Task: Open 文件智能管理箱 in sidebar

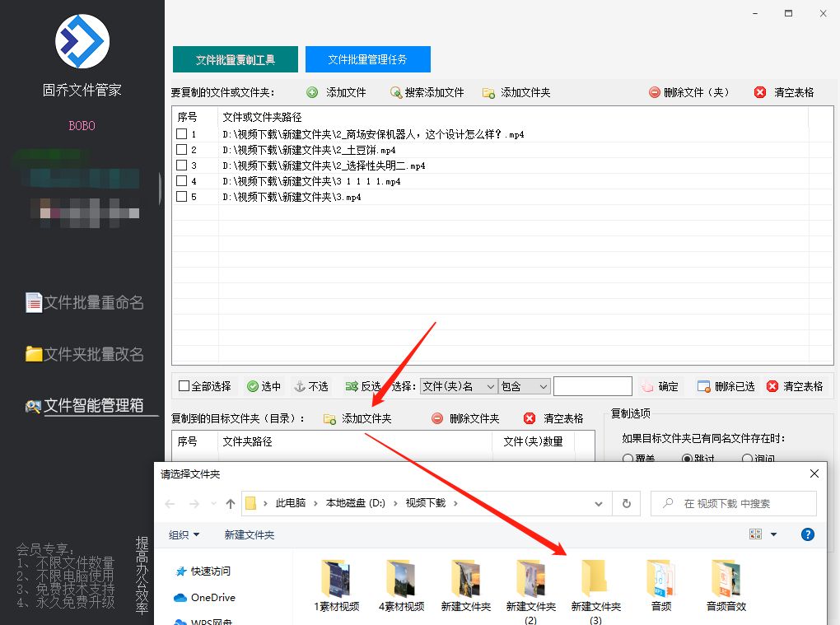Action: pos(85,405)
